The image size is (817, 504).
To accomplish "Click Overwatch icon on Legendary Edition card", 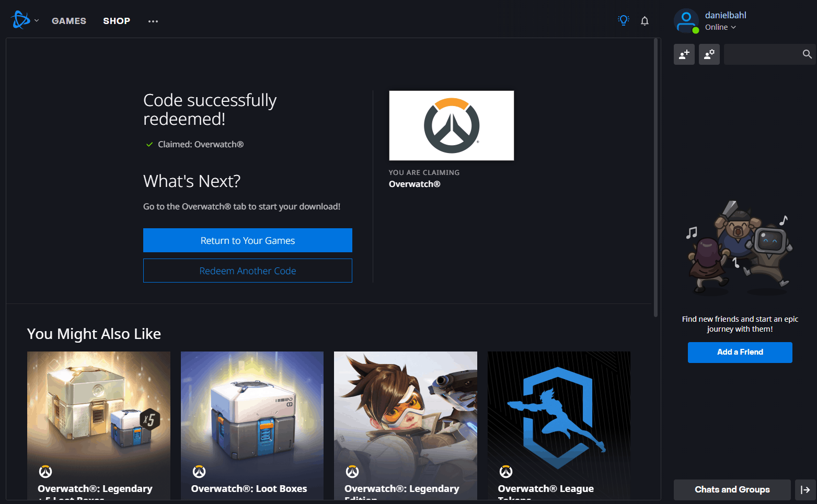I will pyautogui.click(x=352, y=472).
